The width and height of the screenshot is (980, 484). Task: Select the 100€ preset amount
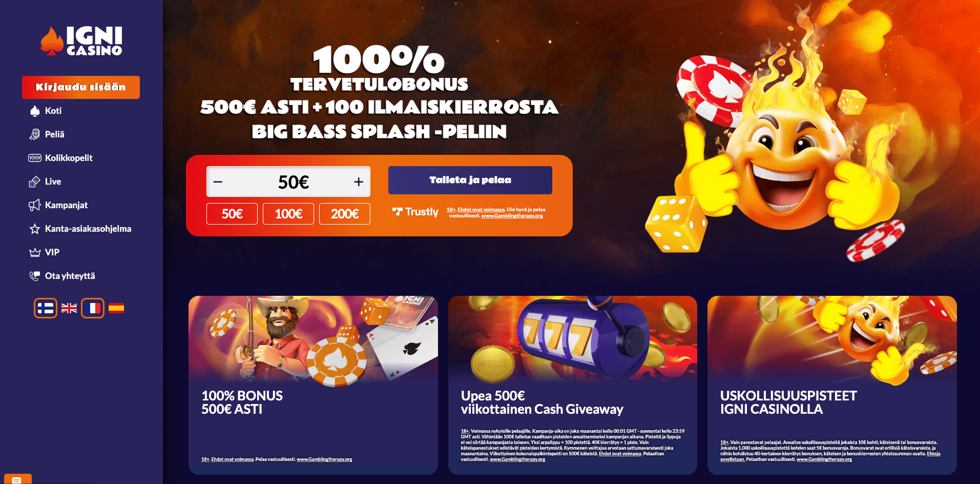(288, 214)
